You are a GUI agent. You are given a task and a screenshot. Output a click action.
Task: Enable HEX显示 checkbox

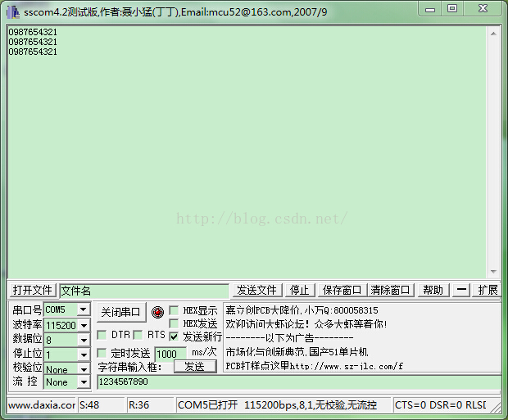coord(174,310)
